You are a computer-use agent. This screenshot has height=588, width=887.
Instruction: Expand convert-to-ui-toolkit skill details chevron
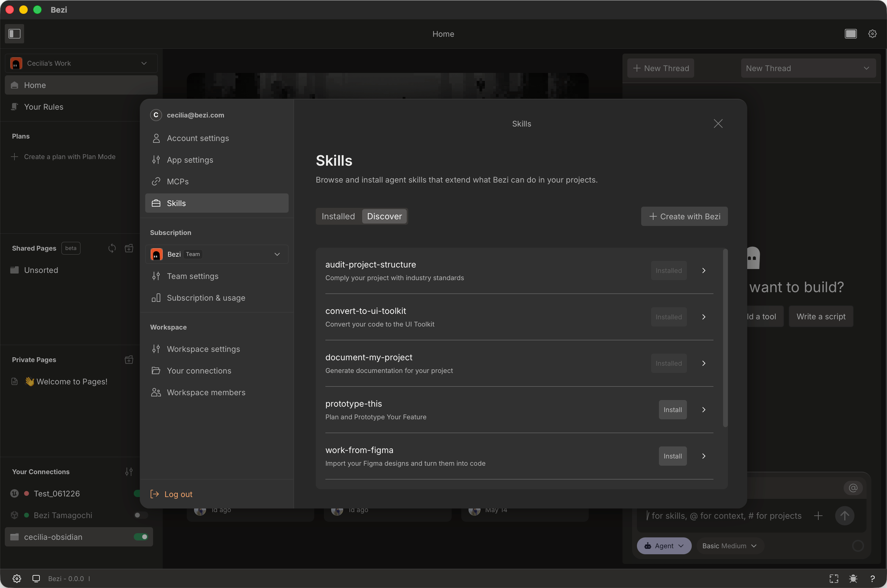704,317
